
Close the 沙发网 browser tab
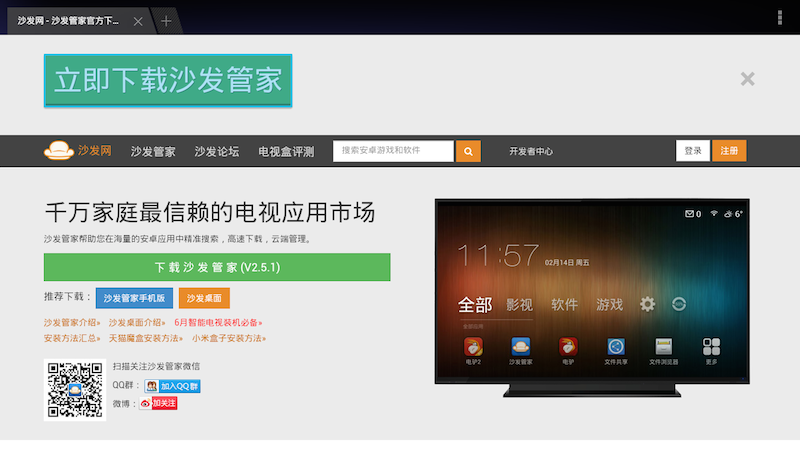click(138, 21)
